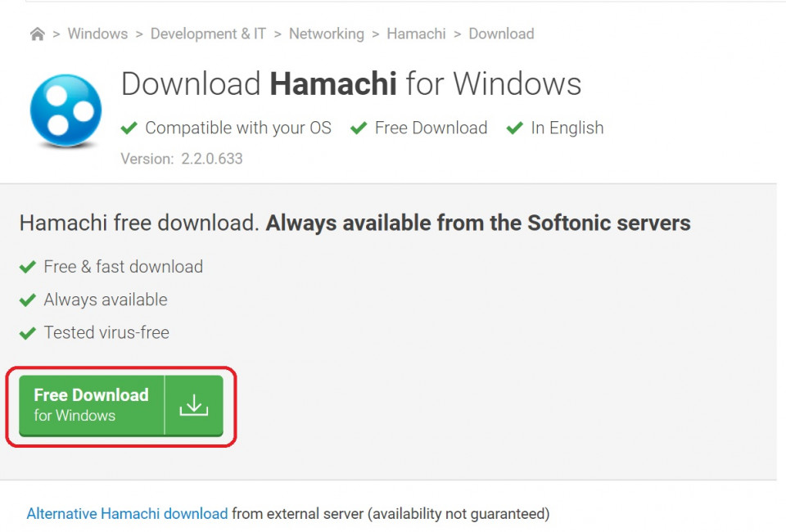This screenshot has width=786, height=532.
Task: Go to the Development & IT breadcrumb
Action: (x=208, y=34)
